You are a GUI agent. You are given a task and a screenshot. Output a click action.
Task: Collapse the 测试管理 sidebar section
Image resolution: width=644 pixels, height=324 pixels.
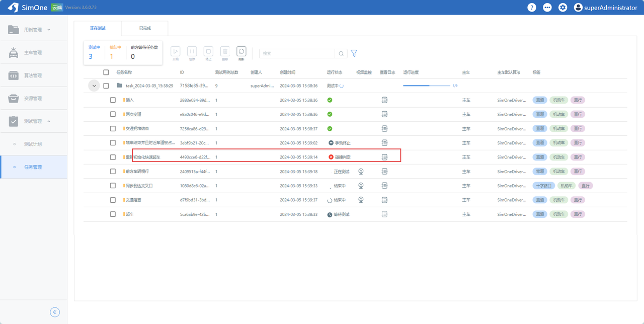(x=33, y=121)
